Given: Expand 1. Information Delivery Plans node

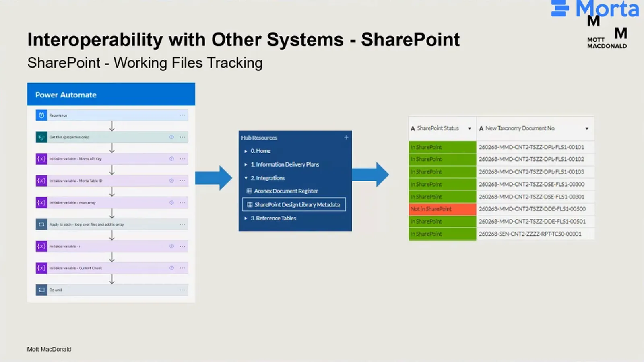Looking at the screenshot, I should (246, 165).
